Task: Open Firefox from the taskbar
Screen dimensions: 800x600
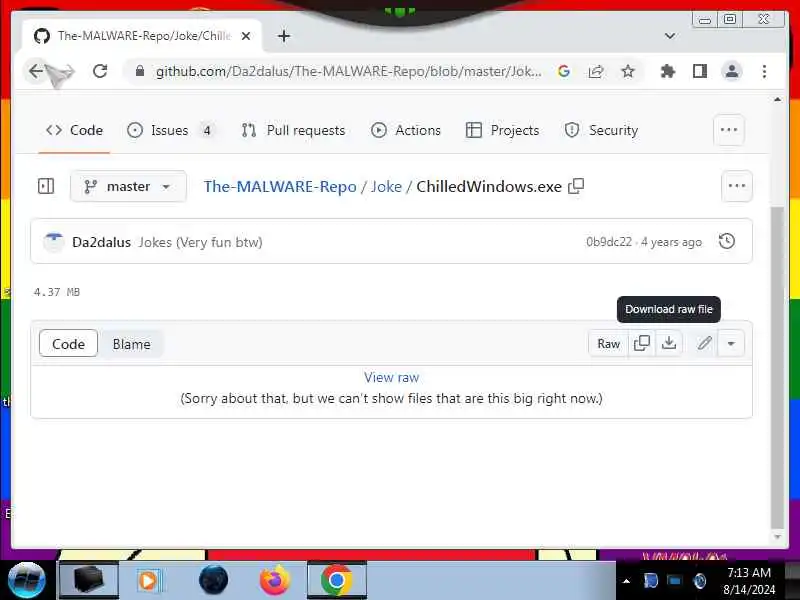Action: [274, 581]
